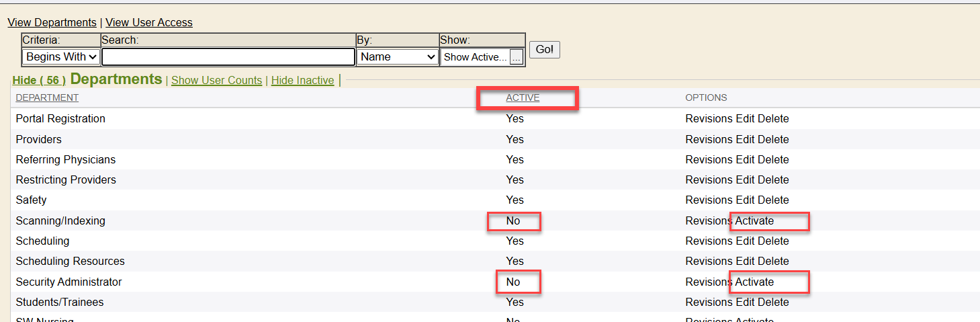Click the ellipsis button beside Show Active
The width and height of the screenshot is (980, 322).
click(516, 57)
